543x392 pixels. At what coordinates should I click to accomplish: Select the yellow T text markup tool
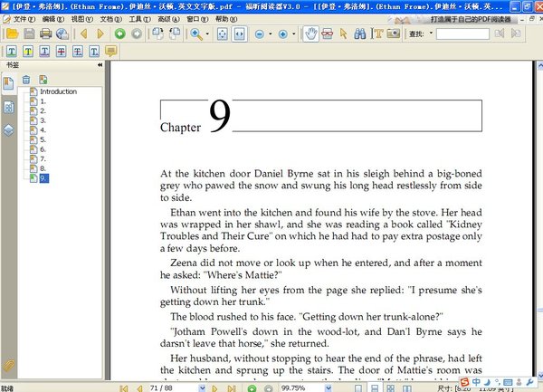(x=28, y=52)
